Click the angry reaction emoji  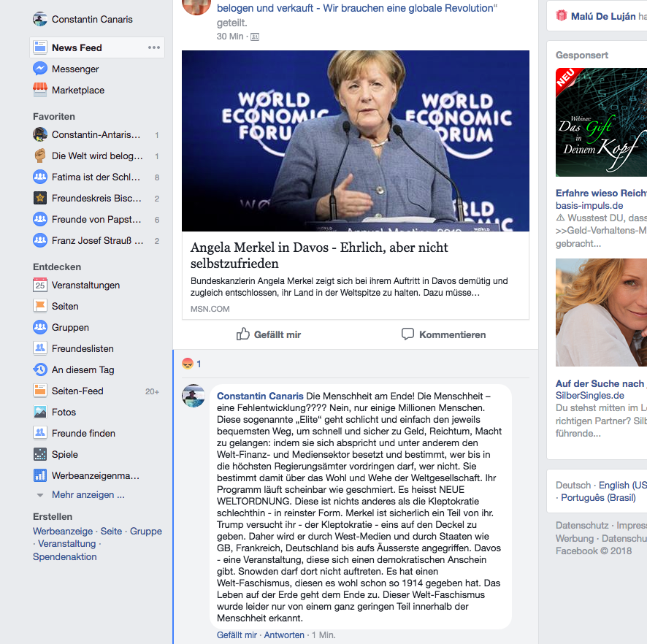coord(188,364)
